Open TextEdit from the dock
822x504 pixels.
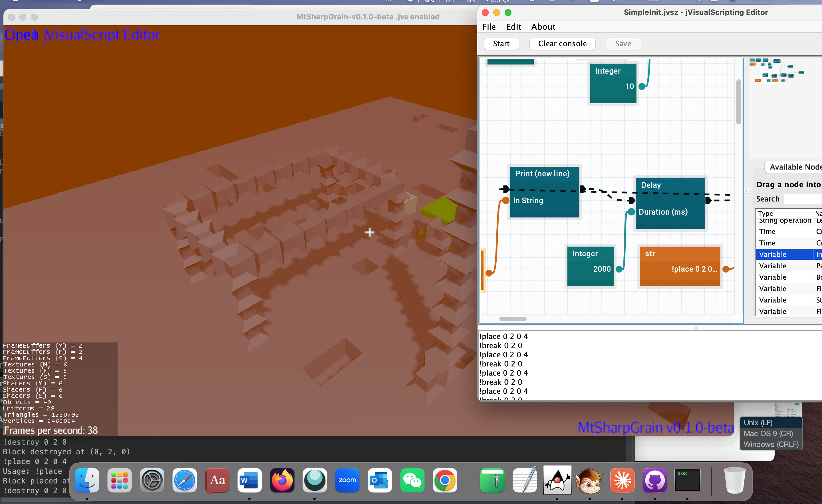coord(524,480)
